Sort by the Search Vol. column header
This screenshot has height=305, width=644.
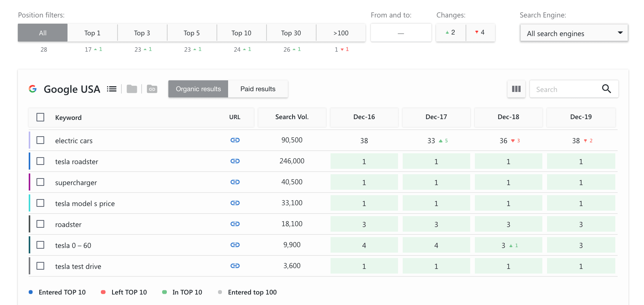(292, 117)
